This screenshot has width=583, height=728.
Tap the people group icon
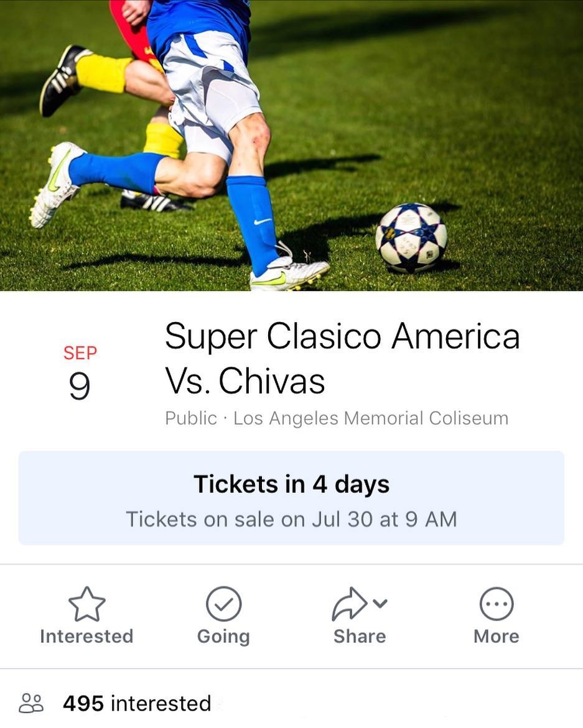tap(31, 703)
